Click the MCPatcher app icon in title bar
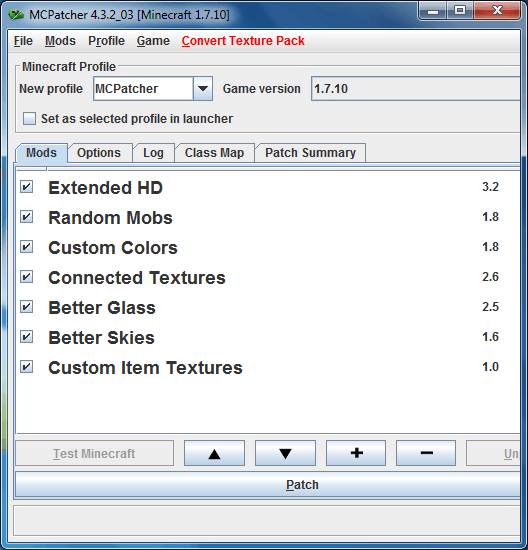Screen dimensions: 528x550 [15, 15]
